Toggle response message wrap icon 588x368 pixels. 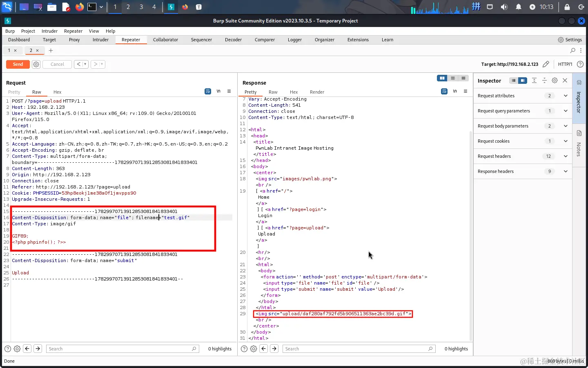(x=444, y=91)
